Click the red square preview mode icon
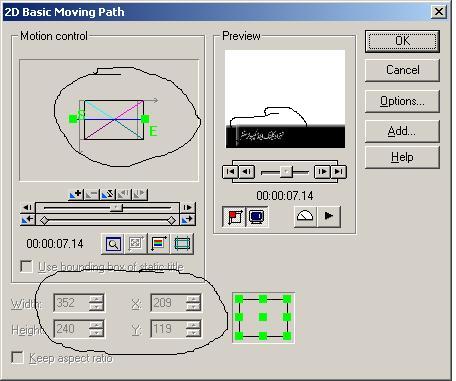The image size is (456, 381). (x=234, y=217)
